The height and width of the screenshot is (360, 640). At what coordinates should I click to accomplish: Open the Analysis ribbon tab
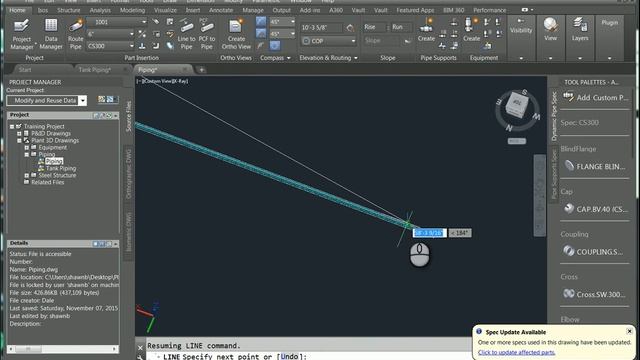coord(100,10)
